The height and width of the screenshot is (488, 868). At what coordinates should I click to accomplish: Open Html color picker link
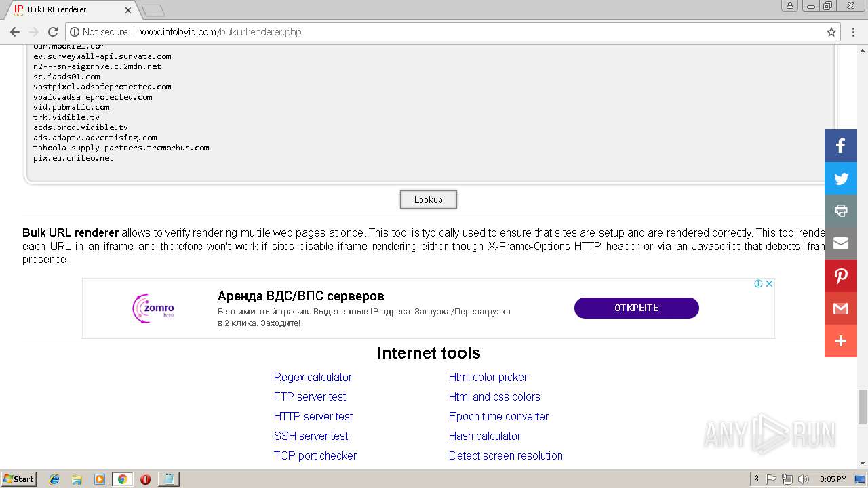tap(488, 377)
